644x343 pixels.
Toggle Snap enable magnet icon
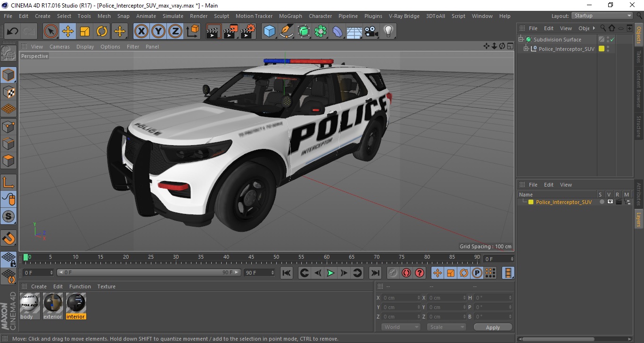8,238
